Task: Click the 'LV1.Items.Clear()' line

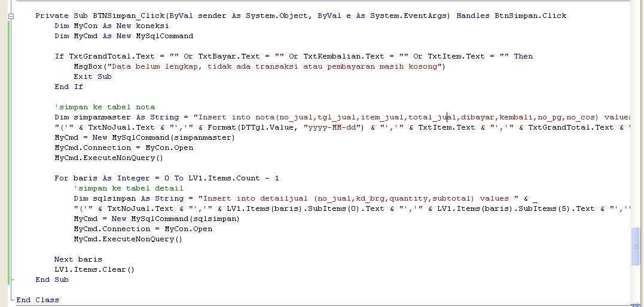Action: (x=94, y=269)
